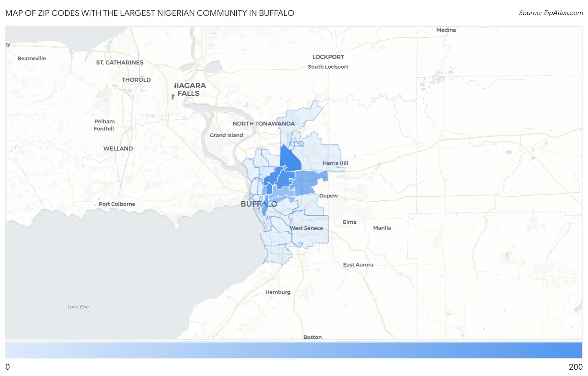Click the BUFFALO city label
The height and width of the screenshot is (376, 588).
point(259,204)
